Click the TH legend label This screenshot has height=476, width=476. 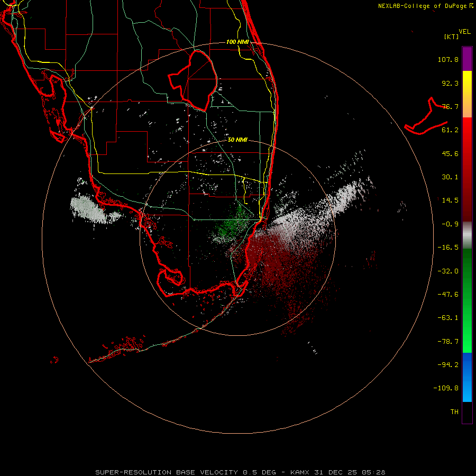point(454,411)
